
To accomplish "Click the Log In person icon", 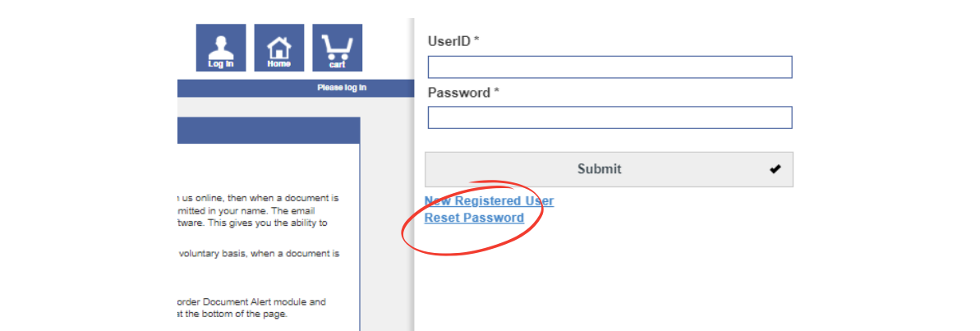I will coord(220,48).
